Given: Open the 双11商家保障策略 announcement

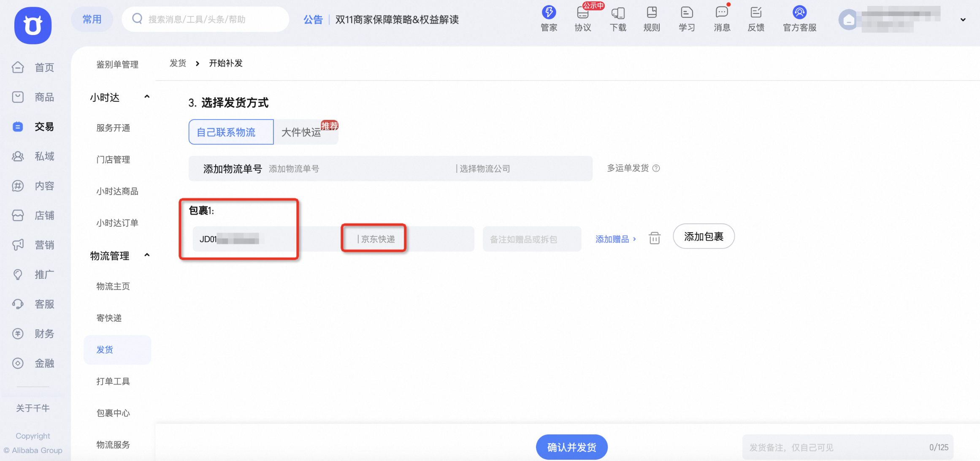Looking at the screenshot, I should coord(397,19).
